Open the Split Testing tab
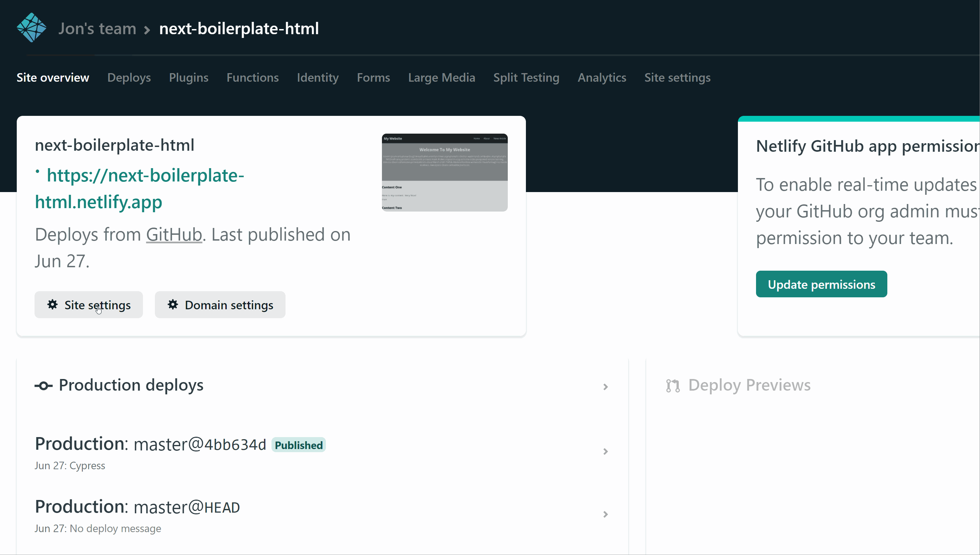 [526, 77]
